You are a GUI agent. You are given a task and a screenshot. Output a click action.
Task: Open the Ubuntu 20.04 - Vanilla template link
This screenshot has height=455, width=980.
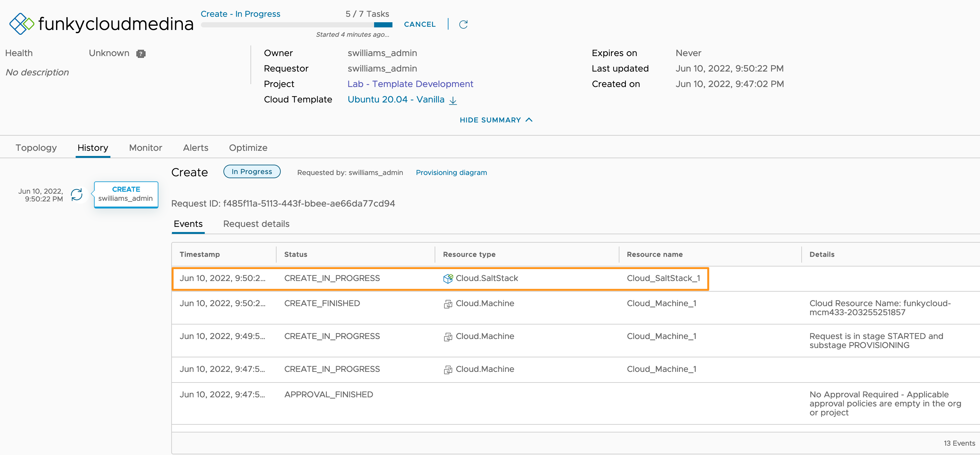coord(396,99)
